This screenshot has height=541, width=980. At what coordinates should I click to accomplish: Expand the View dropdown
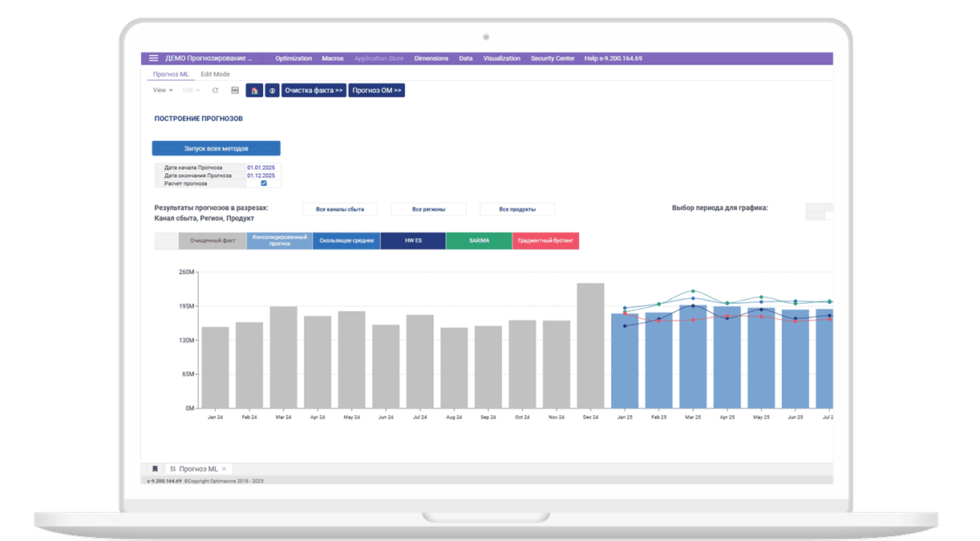163,91
